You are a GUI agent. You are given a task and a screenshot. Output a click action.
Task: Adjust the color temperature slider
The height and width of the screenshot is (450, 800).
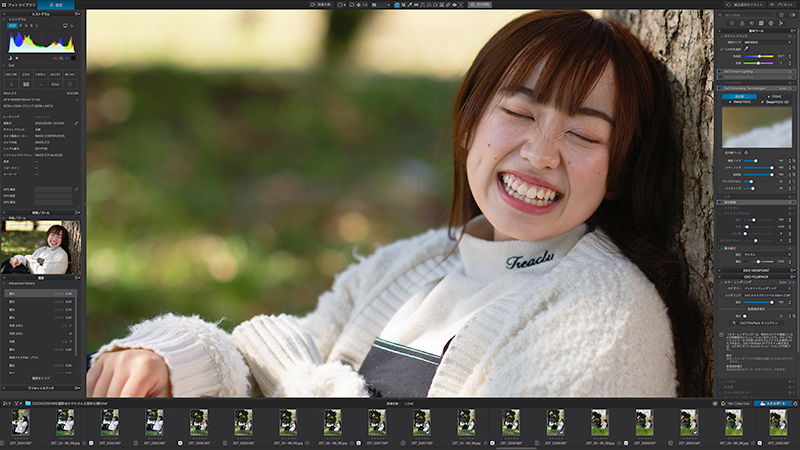tap(759, 56)
